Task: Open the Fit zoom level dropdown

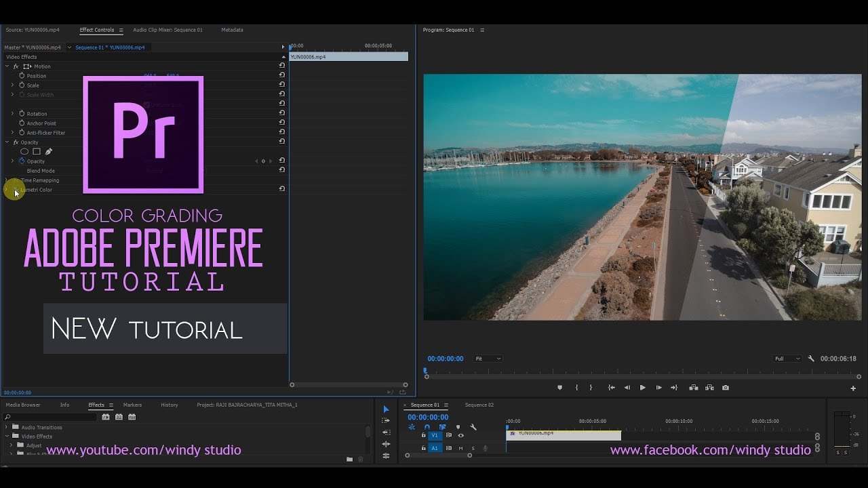Action: [x=488, y=359]
